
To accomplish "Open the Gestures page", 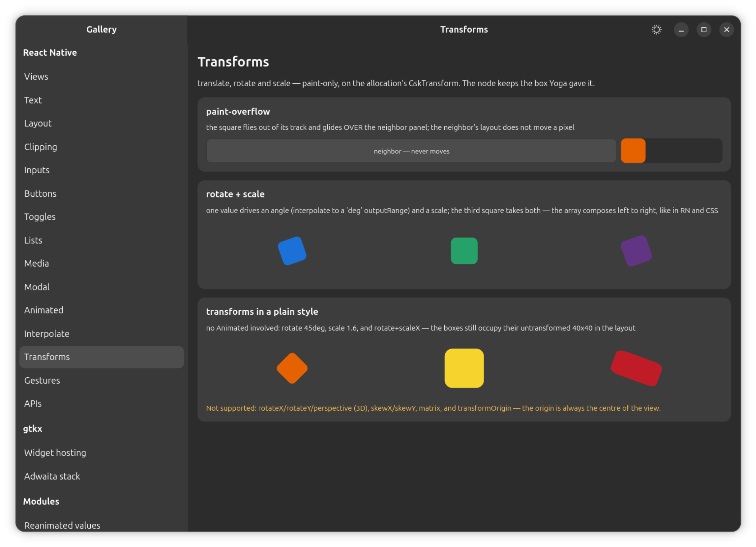I will click(102, 380).
